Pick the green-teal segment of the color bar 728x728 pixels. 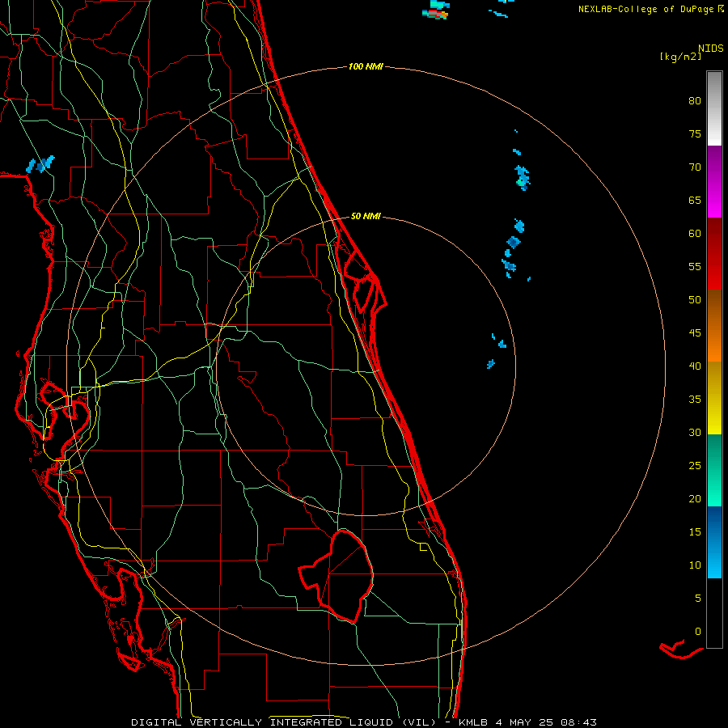pyautogui.click(x=714, y=470)
